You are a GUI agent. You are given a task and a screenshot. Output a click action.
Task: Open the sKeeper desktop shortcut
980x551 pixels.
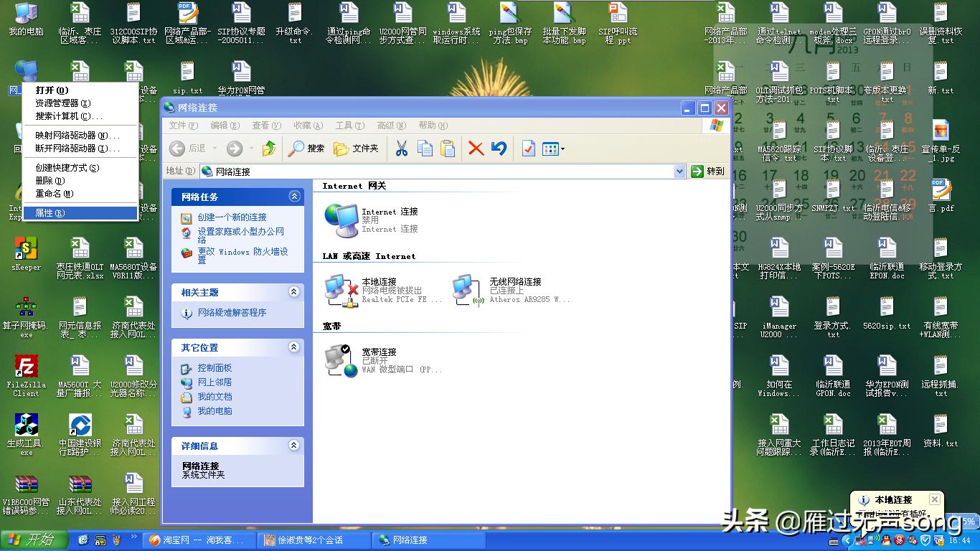25,249
